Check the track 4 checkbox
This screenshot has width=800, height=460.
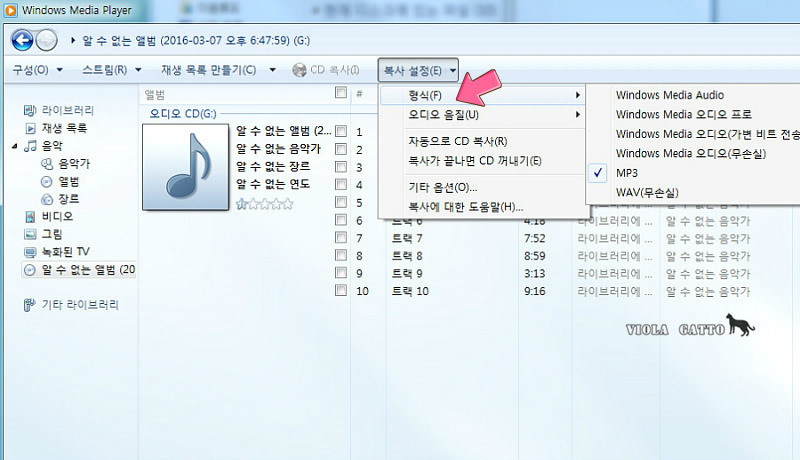coord(341,185)
